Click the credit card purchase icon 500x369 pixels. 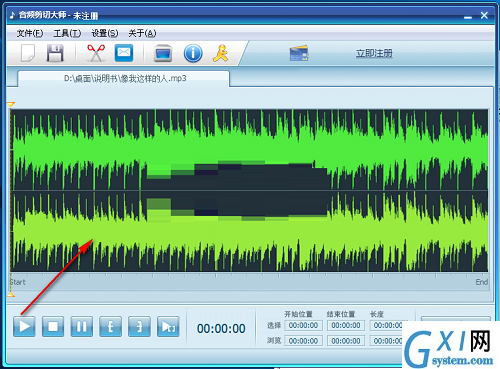(x=299, y=53)
